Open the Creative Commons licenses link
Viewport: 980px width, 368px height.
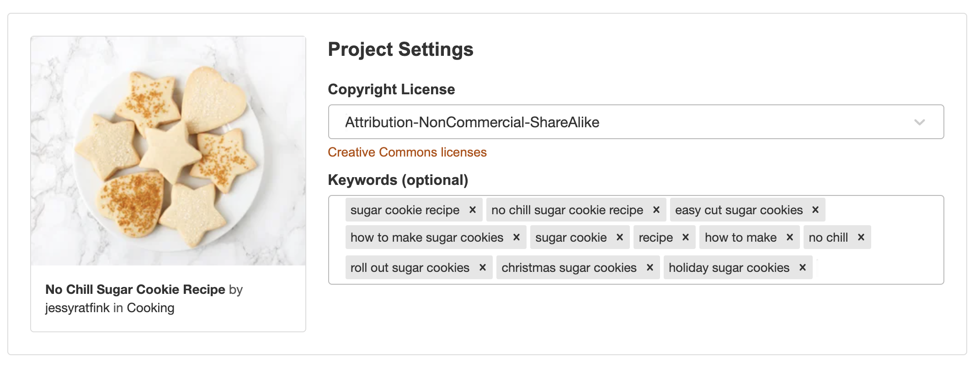coord(407,152)
